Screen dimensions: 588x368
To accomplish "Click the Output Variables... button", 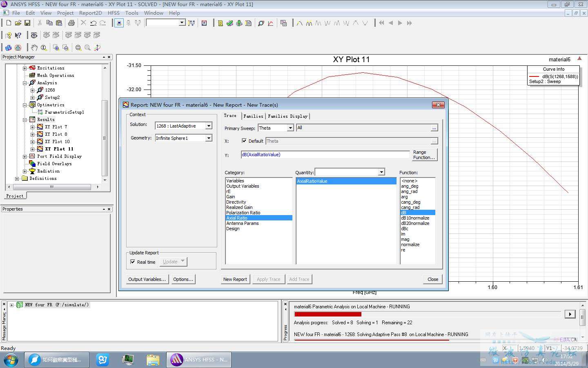I will tap(147, 279).
